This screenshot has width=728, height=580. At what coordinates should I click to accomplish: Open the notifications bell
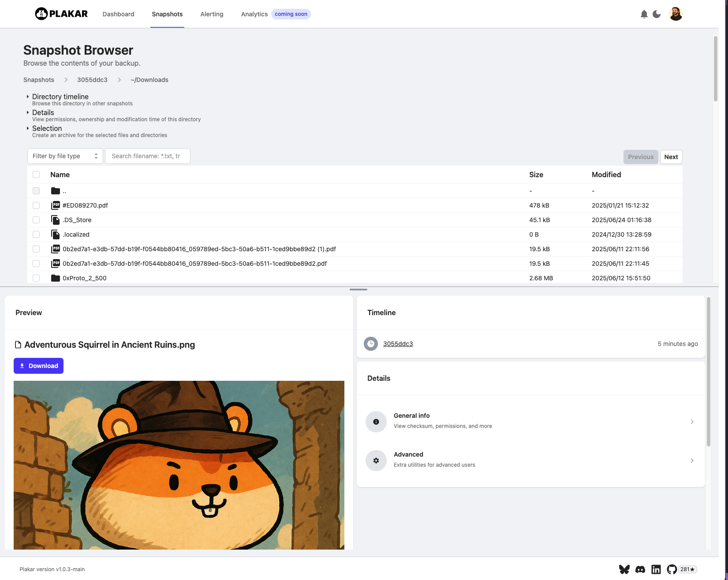click(644, 14)
